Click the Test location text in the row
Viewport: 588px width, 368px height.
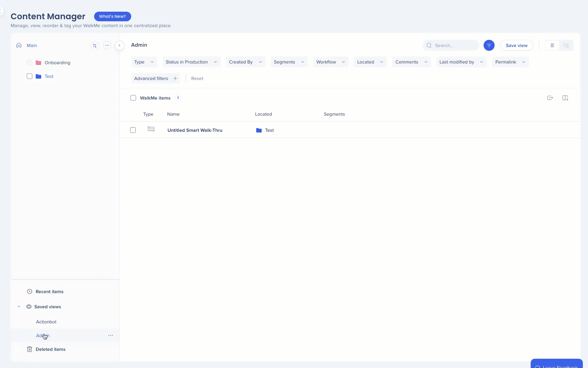(x=270, y=130)
